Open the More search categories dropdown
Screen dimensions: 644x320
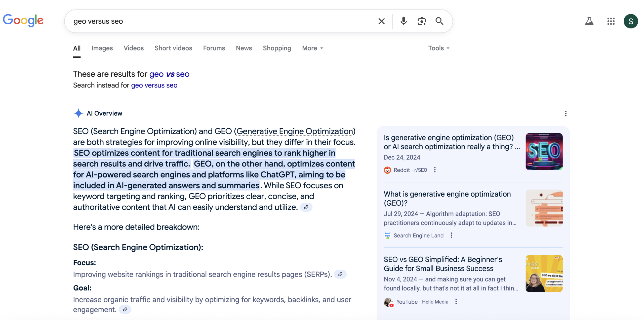point(312,48)
